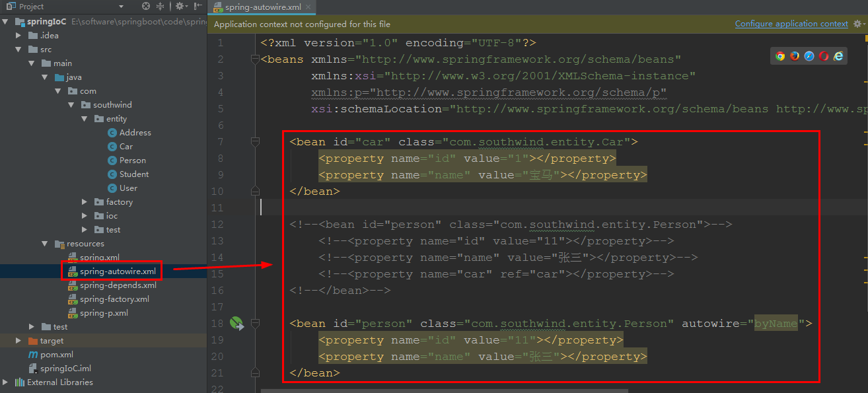Collapse the src folder
The width and height of the screenshot is (868, 393).
pos(19,50)
